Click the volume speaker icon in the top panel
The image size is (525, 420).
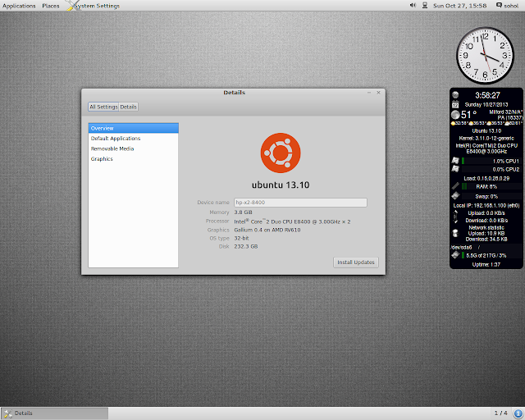[x=413, y=6]
